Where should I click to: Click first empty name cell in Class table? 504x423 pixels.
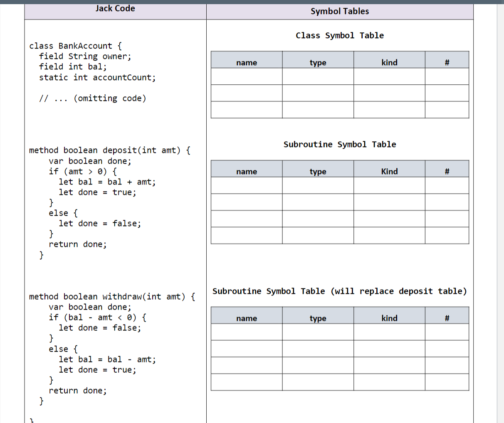tap(247, 76)
